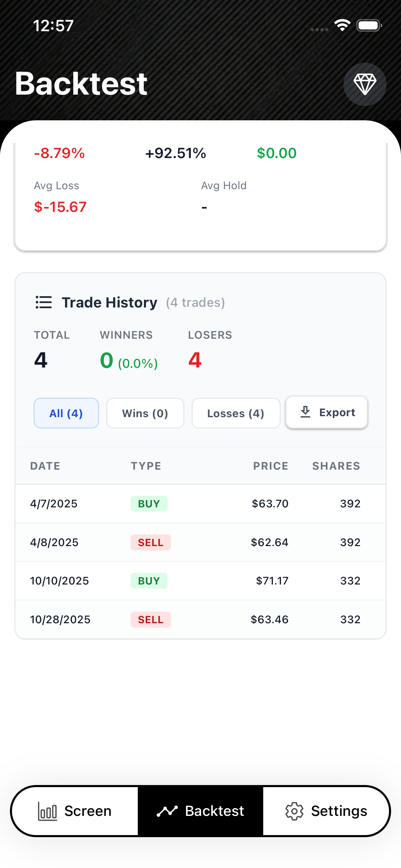Open the 4/7/2025 BUY trade row
This screenshot has height=868, width=401.
point(200,504)
